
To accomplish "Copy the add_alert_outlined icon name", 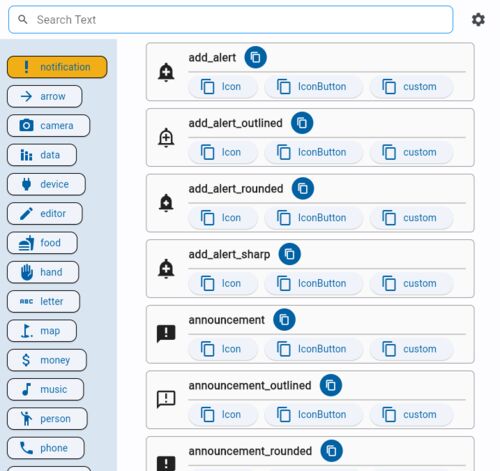I will click(x=302, y=123).
